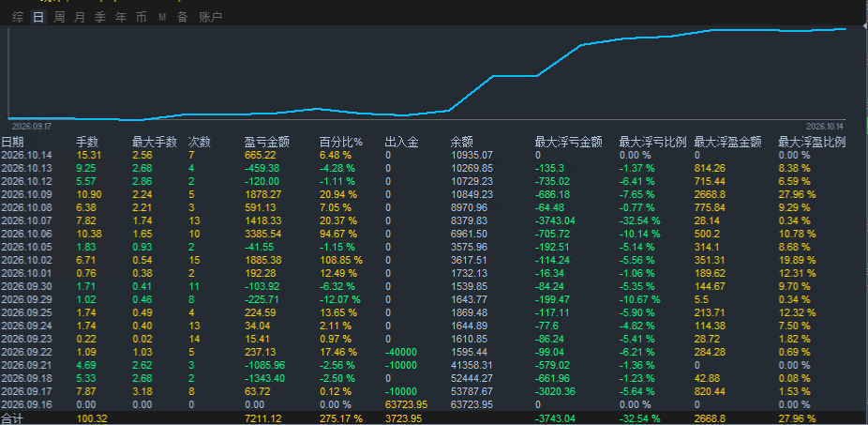This screenshot has width=868, height=425.
Task: Click the 94.67 % percentage cell
Action: 338,235
